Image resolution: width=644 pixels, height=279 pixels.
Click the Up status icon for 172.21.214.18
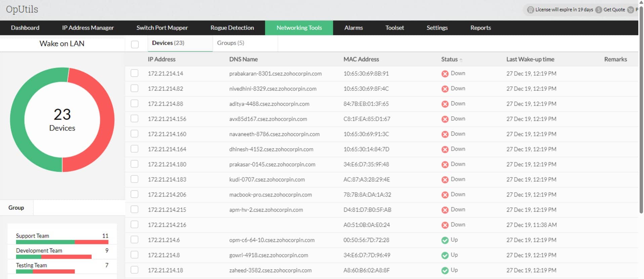pyautogui.click(x=445, y=270)
